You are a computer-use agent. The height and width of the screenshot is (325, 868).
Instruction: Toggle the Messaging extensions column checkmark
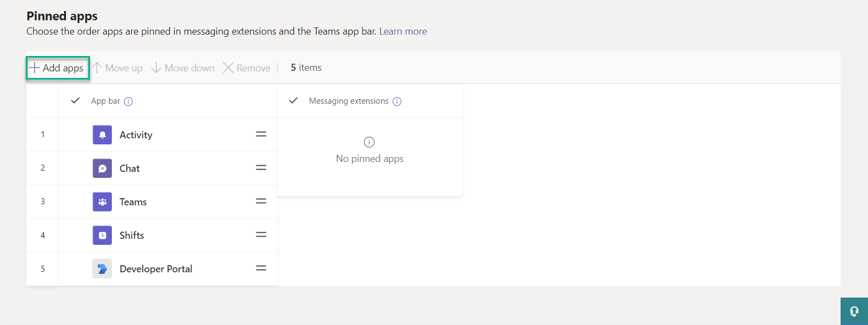pyautogui.click(x=293, y=101)
